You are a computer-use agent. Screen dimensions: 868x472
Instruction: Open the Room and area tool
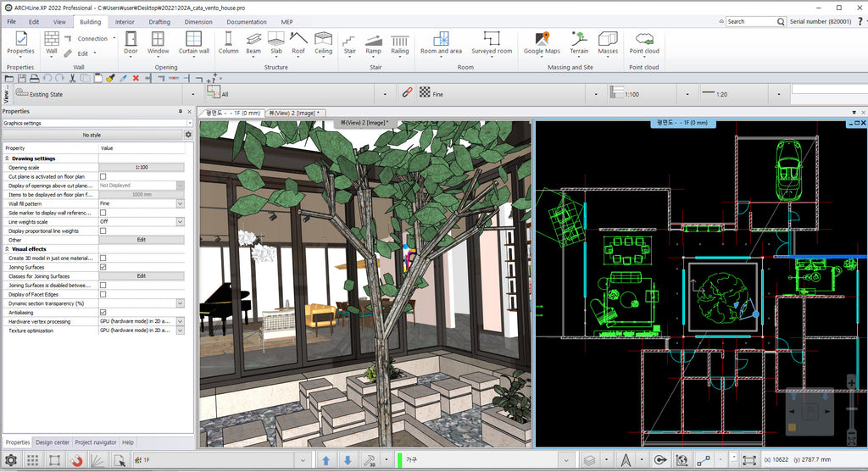441,42
